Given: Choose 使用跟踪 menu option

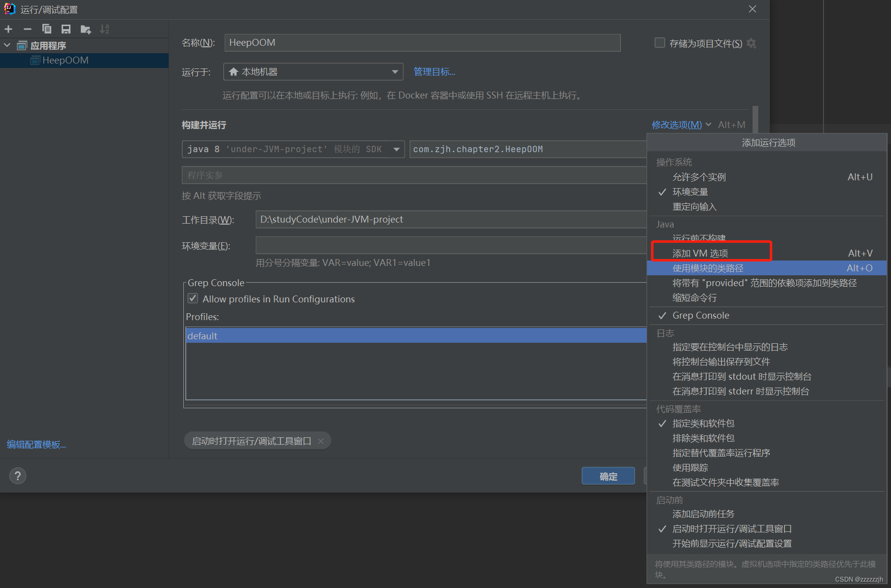Looking at the screenshot, I should (x=767, y=467).
